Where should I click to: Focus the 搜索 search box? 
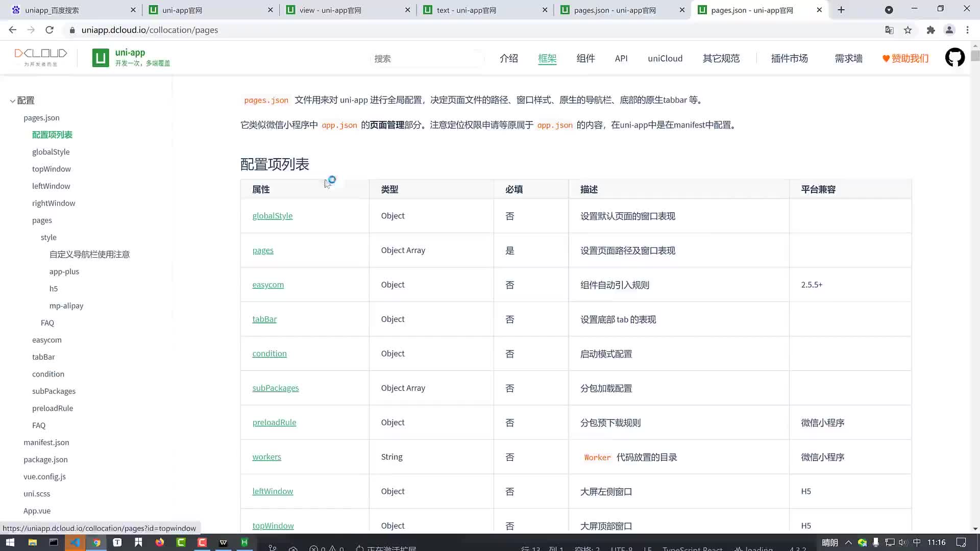427,59
